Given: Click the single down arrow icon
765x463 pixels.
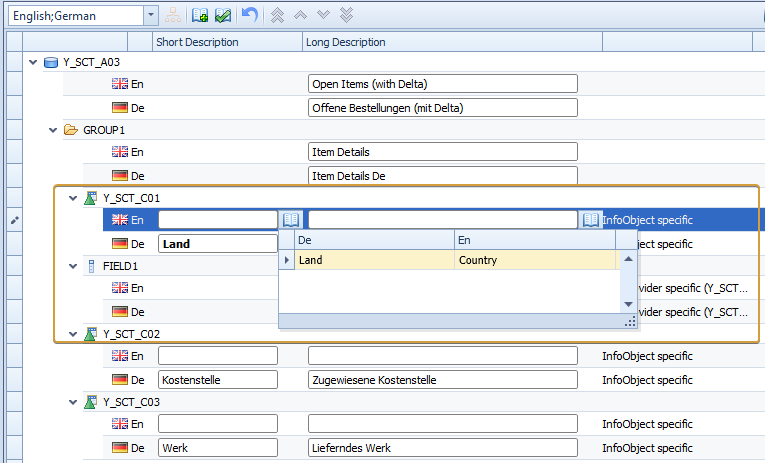Looking at the screenshot, I should 323,16.
